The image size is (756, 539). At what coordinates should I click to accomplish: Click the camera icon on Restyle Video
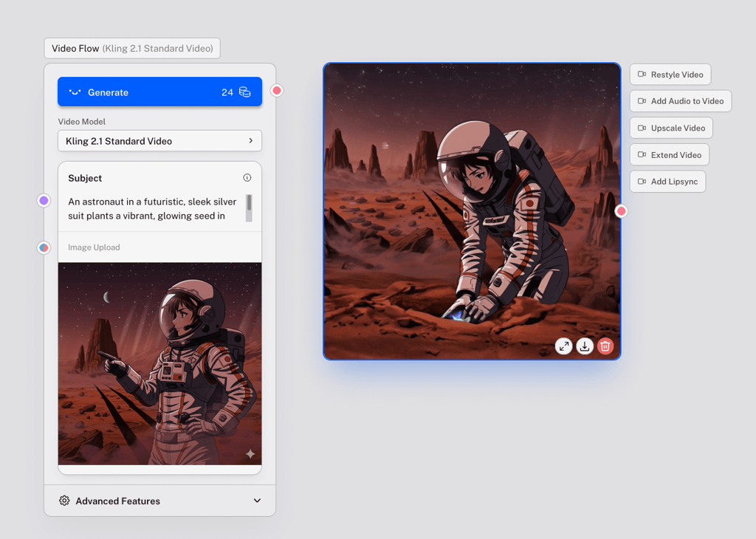click(x=642, y=75)
